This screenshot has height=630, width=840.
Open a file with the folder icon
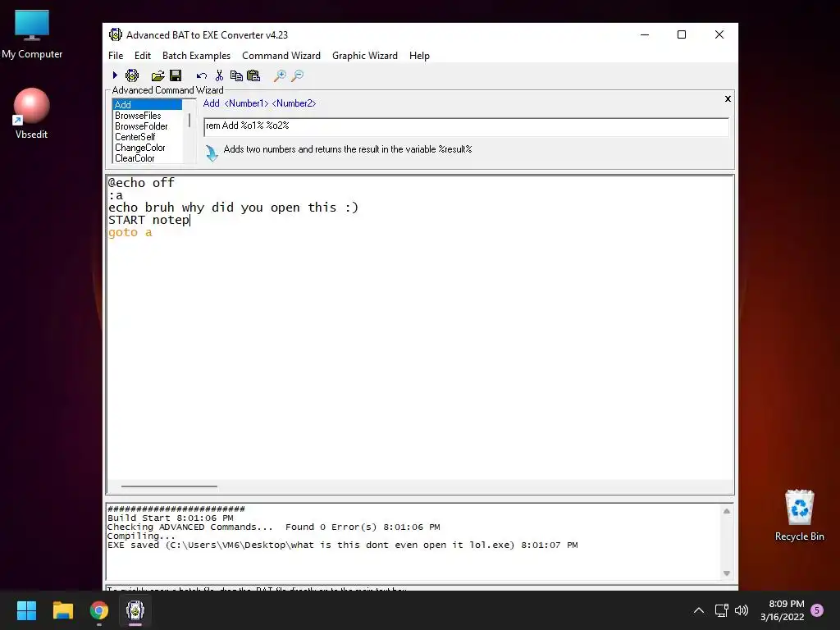pyautogui.click(x=157, y=75)
